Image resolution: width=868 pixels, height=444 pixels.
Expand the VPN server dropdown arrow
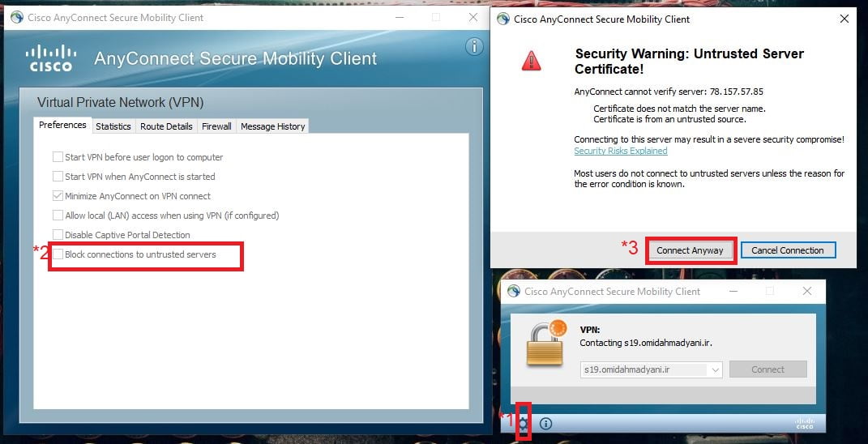click(714, 369)
